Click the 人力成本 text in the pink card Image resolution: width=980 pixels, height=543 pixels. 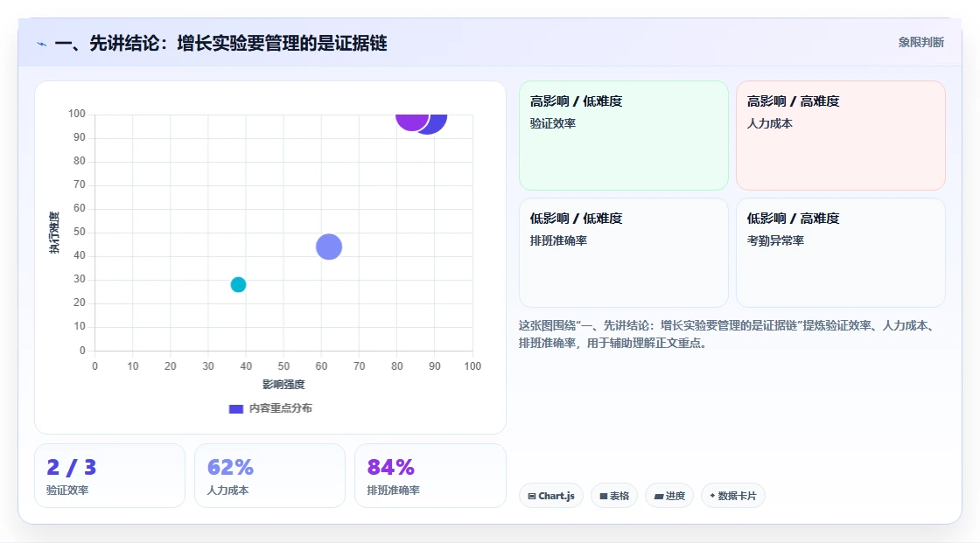coord(769,123)
